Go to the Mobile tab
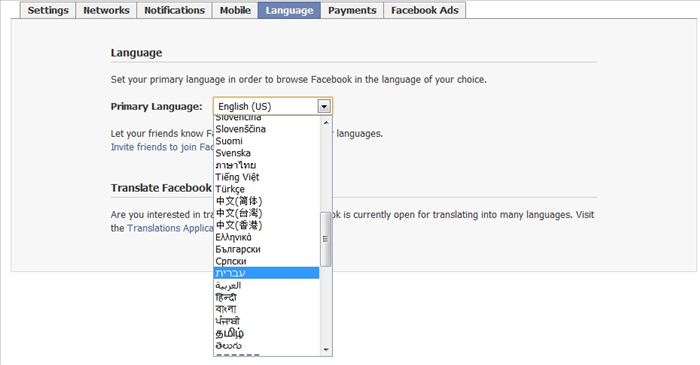700x365 pixels. pos(235,10)
